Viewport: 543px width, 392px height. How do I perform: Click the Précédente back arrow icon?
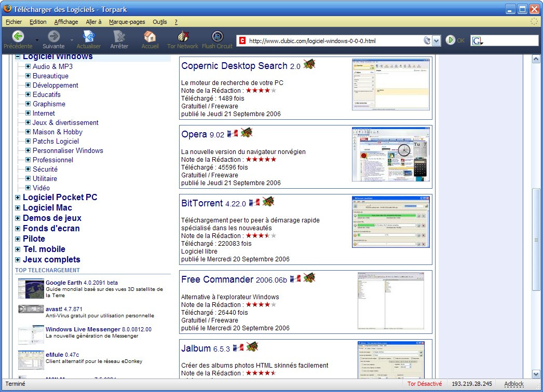click(x=18, y=36)
